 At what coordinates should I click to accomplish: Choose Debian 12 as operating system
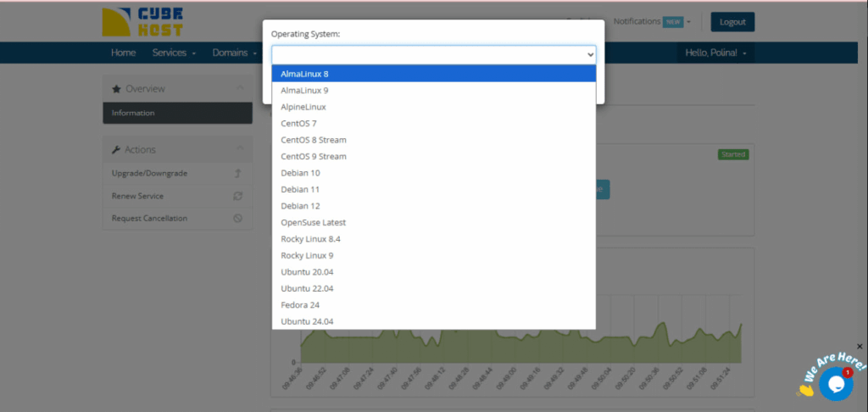pos(300,206)
